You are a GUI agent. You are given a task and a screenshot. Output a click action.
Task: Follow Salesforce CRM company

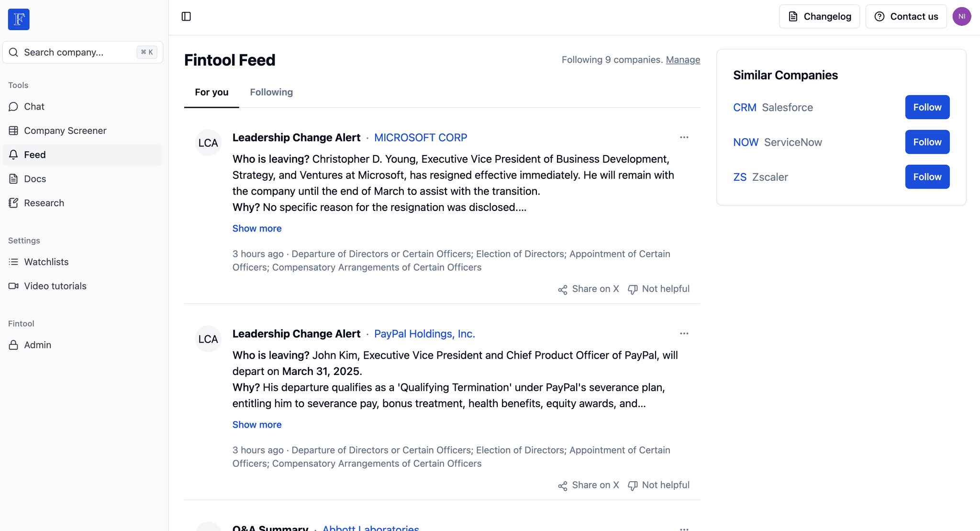[x=927, y=107]
